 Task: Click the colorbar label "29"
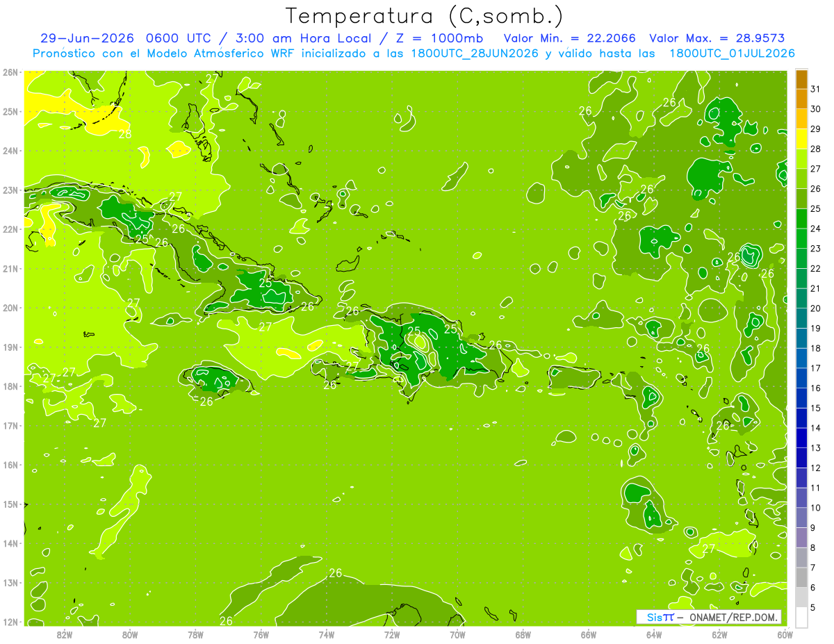[x=816, y=129]
